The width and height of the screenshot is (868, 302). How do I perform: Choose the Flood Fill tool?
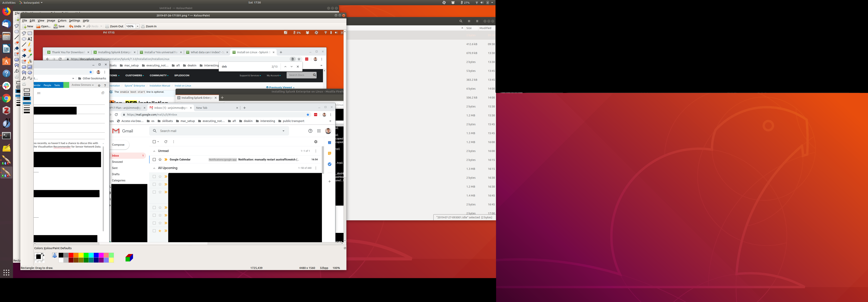(24, 56)
